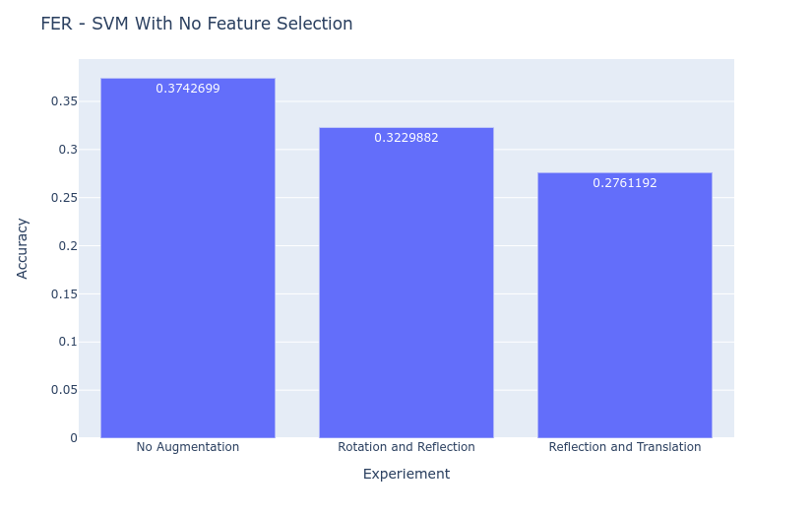The height and width of the screenshot is (517, 812).
Task: Click the 0.25 y-axis tick label
Action: click(64, 198)
